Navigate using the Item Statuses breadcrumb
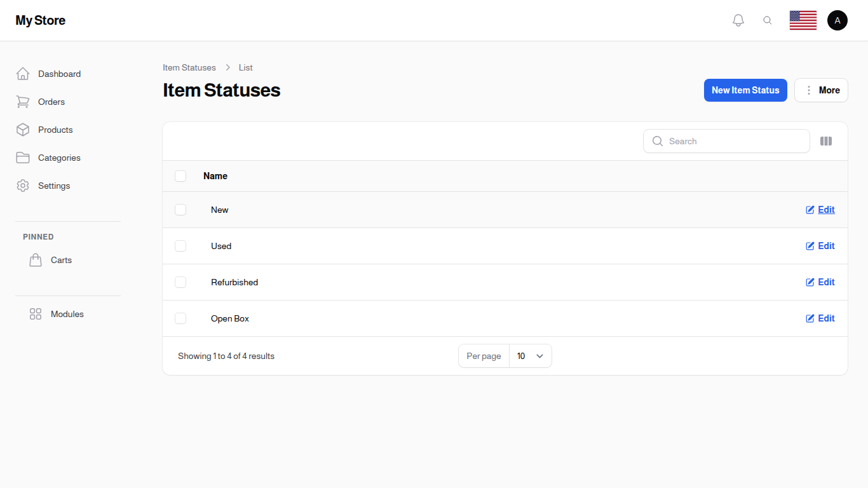The image size is (868, 488). [189, 67]
